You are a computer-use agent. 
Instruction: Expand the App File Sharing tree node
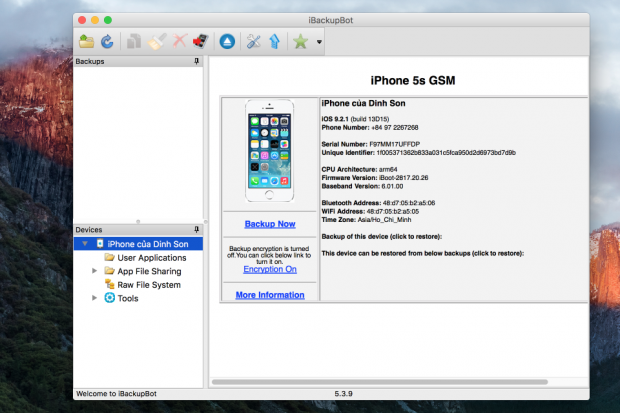pos(95,271)
